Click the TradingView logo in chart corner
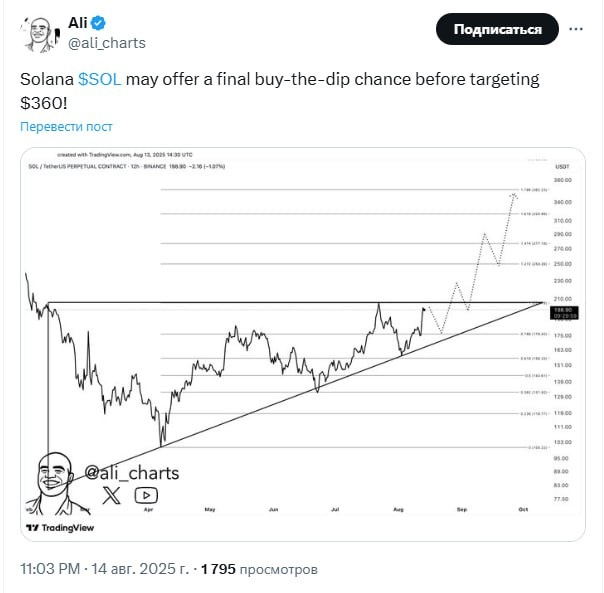 pos(58,527)
